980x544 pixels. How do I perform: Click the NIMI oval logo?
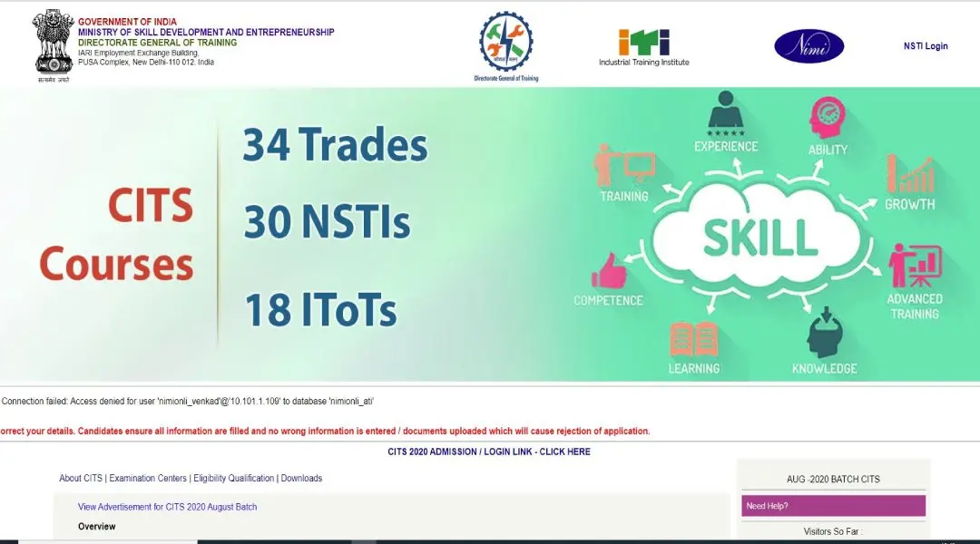[x=808, y=46]
